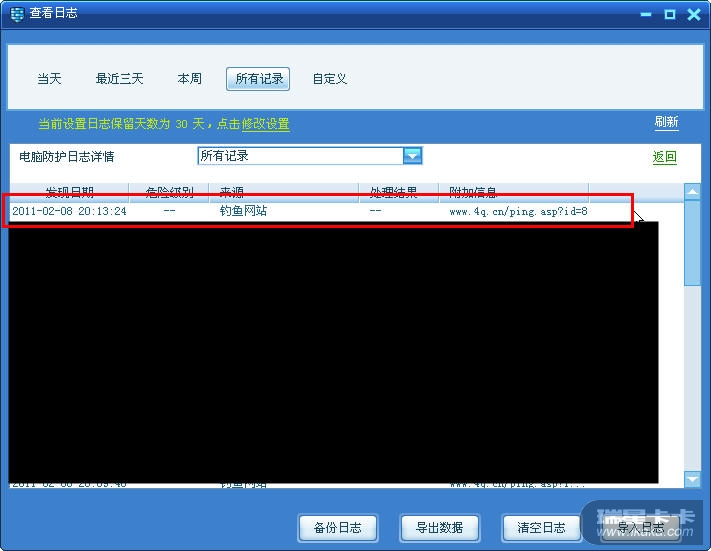Sort by the 处理结果 column header
The height and width of the screenshot is (551, 711).
(x=399, y=193)
